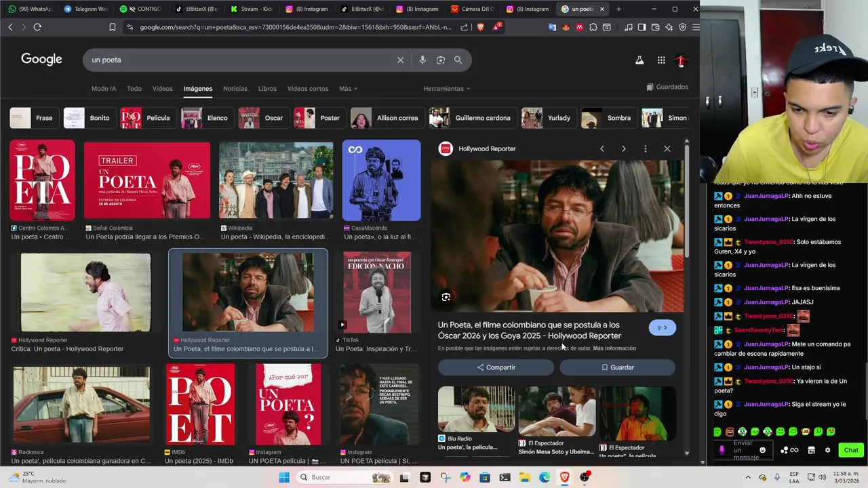Image resolution: width=868 pixels, height=488 pixels.
Task: Switch to the Modo IA tab
Action: coord(104,89)
